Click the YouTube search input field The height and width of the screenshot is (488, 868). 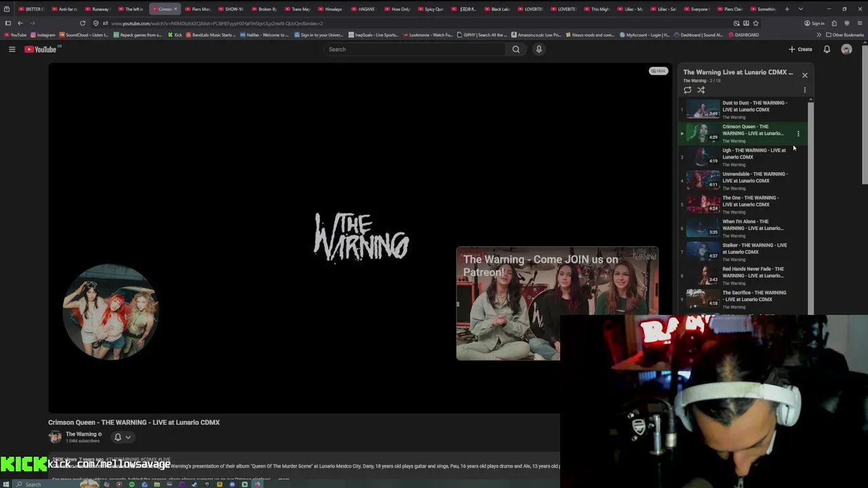pos(416,49)
